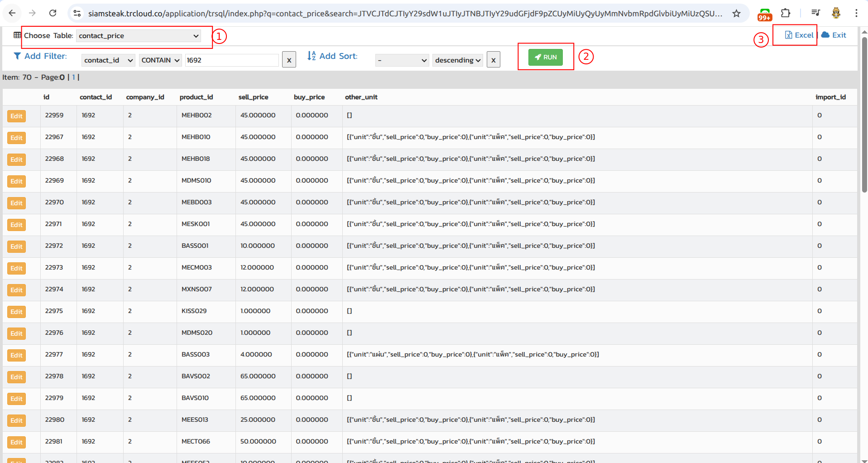Click the Exit cloud link
868x463 pixels.
[x=834, y=35]
